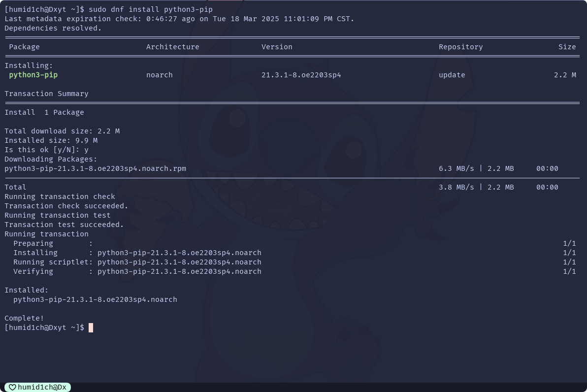Viewport: 587px width, 392px height.
Task: Click the 'Running transaction test' line
Action: coord(58,215)
